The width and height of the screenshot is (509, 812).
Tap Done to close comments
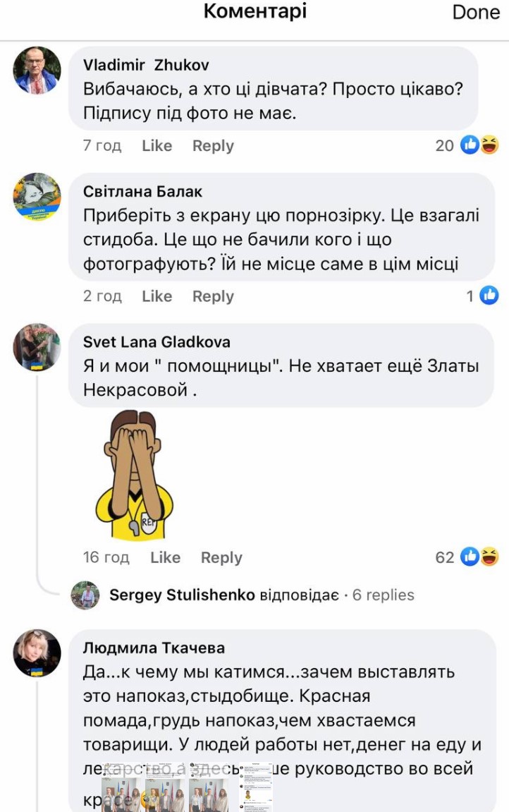[476, 12]
